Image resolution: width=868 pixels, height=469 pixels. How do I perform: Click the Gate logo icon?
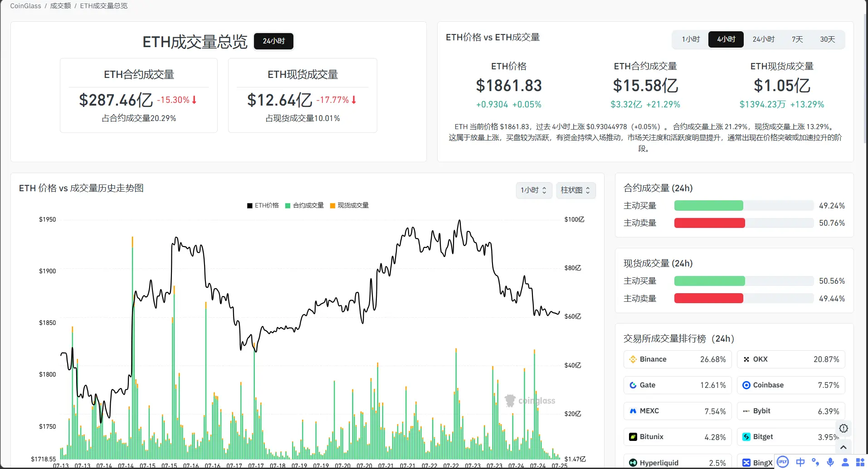(x=633, y=385)
